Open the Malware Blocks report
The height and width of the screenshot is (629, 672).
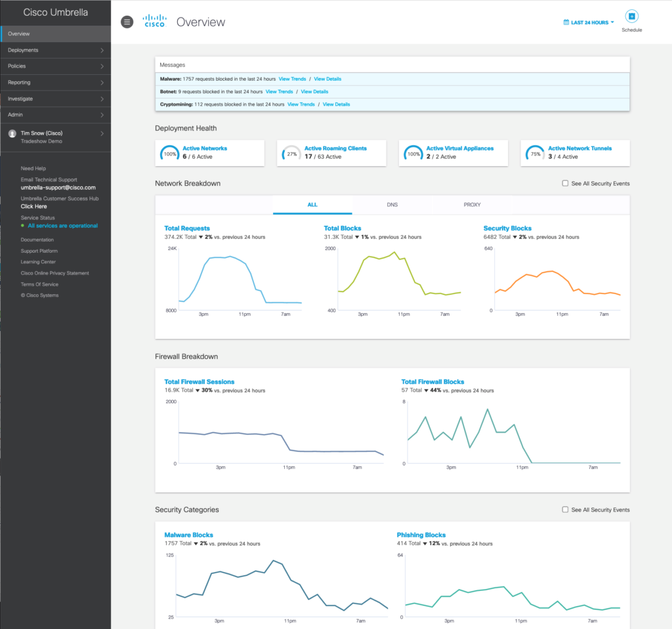188,534
